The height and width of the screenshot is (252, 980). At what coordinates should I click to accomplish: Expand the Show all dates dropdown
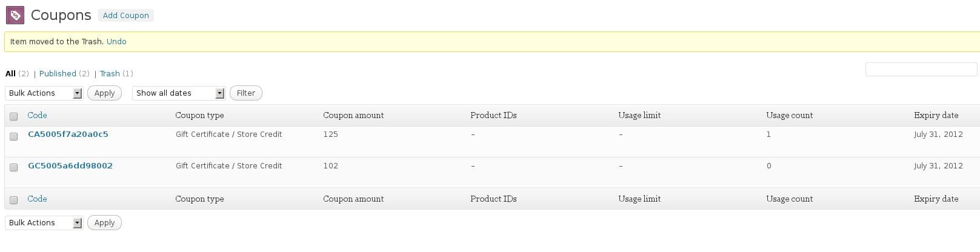coord(179,93)
